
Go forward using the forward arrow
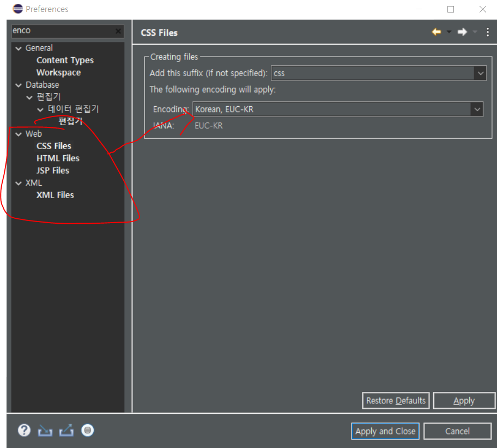tap(462, 32)
